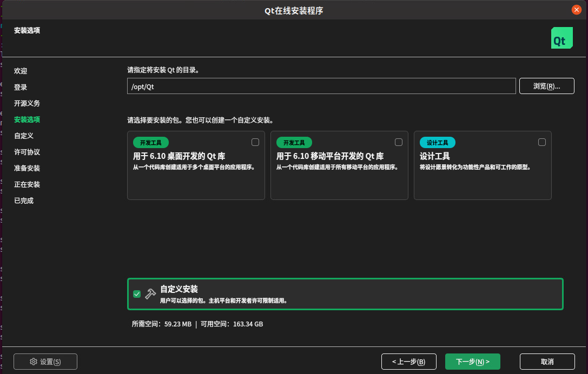Screen dimensions: 588x374
Task: Select 欢迎 in the sidebar
Action: 21,71
